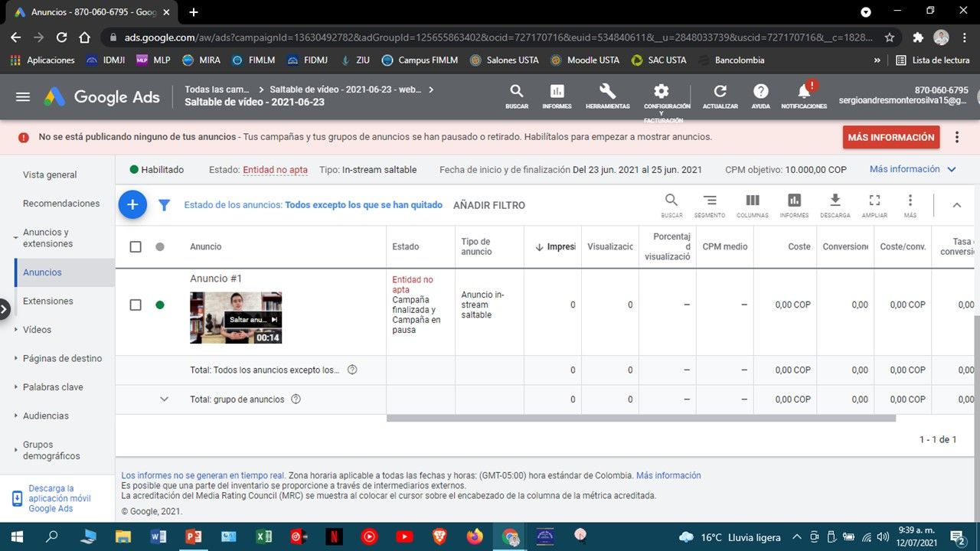This screenshot has height=551, width=980.
Task: Tick the select-all checkbox in table header
Action: click(x=136, y=246)
